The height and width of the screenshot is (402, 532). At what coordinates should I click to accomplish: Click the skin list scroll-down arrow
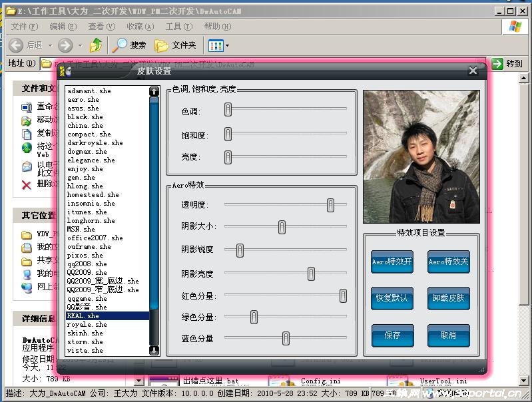pyautogui.click(x=154, y=350)
